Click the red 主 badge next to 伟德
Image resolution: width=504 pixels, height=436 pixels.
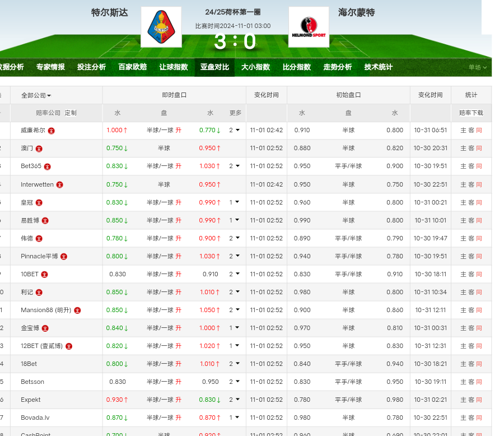pos(39,239)
